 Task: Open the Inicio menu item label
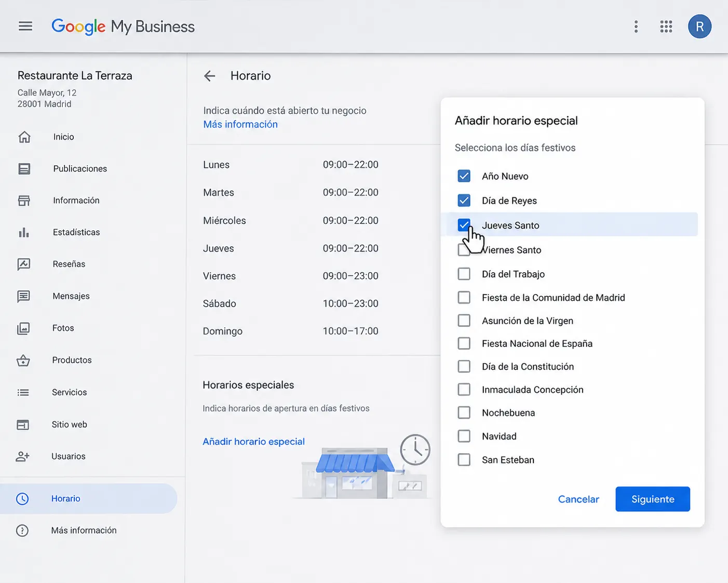coord(63,137)
